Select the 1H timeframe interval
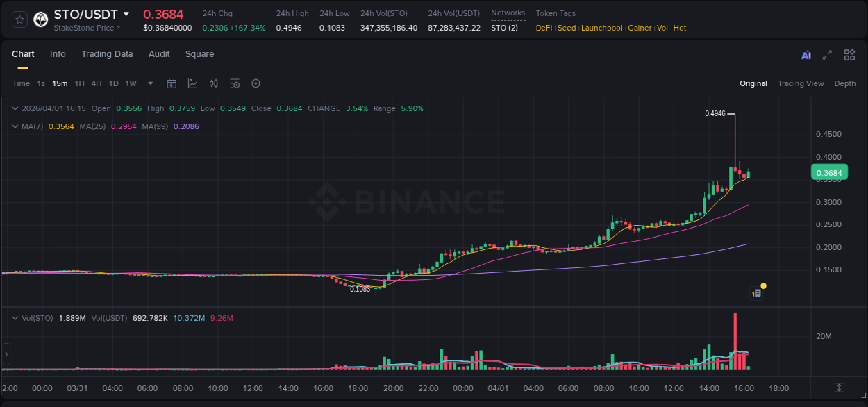This screenshot has height=407, width=868. [x=79, y=83]
